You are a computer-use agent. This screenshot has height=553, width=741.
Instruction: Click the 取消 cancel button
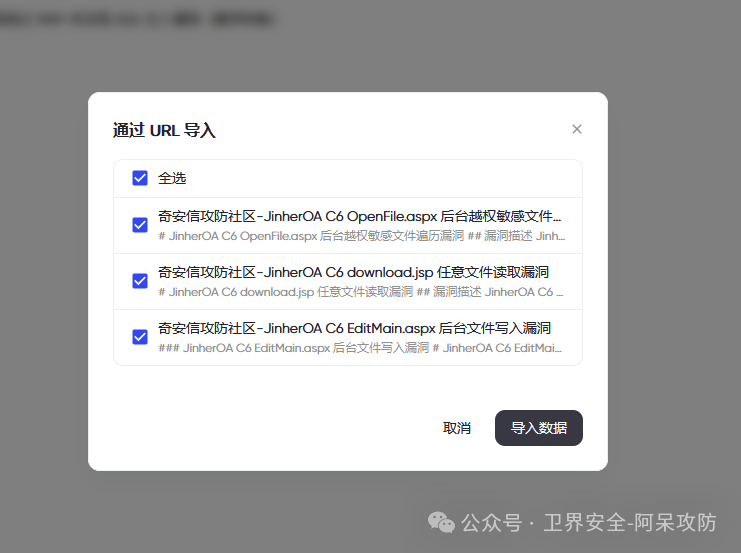(457, 428)
